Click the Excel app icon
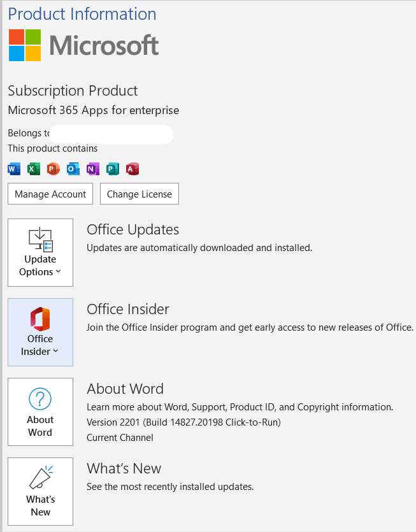 coord(34,169)
